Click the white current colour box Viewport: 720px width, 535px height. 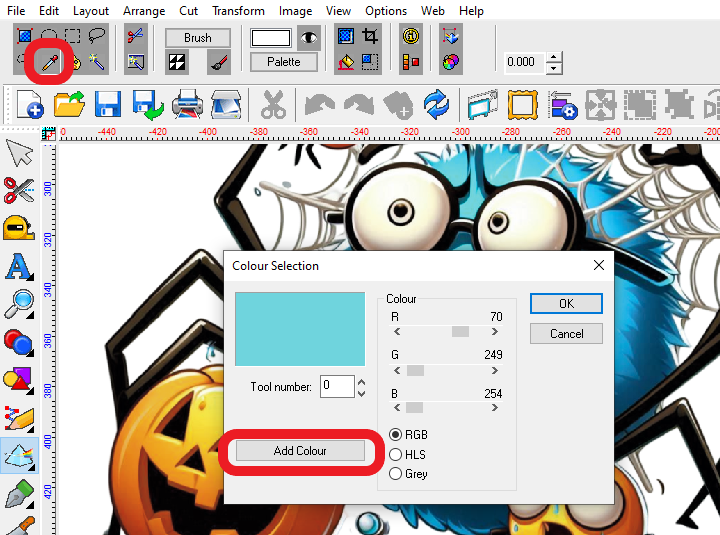point(271,38)
